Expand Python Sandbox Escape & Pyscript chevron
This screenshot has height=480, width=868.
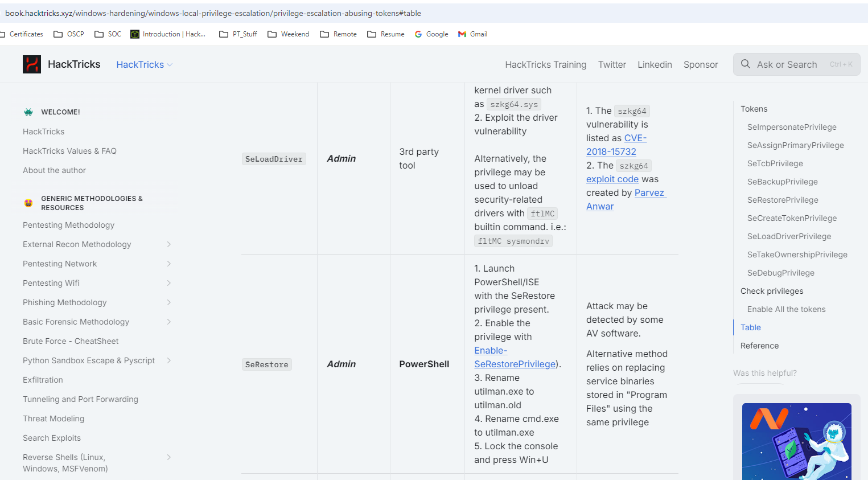[x=169, y=360]
